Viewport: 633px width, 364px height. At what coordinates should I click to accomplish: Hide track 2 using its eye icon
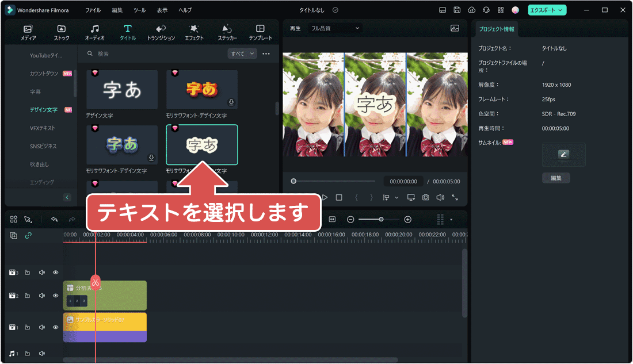pos(55,295)
